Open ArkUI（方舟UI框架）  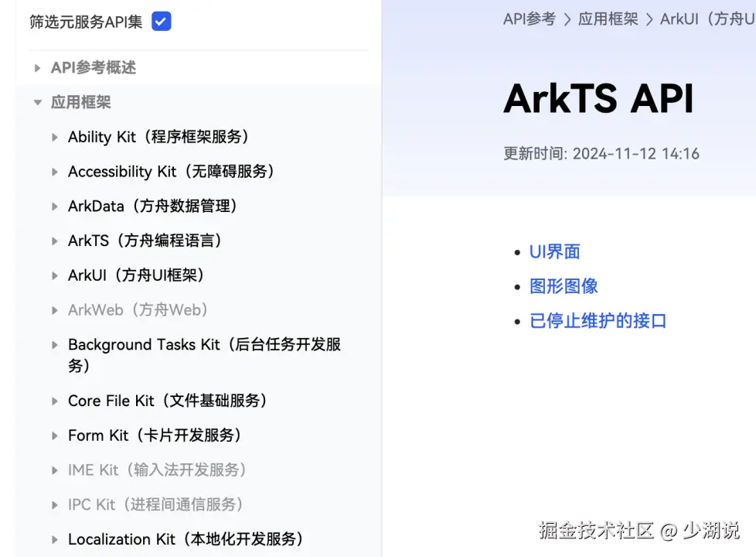coord(137,275)
